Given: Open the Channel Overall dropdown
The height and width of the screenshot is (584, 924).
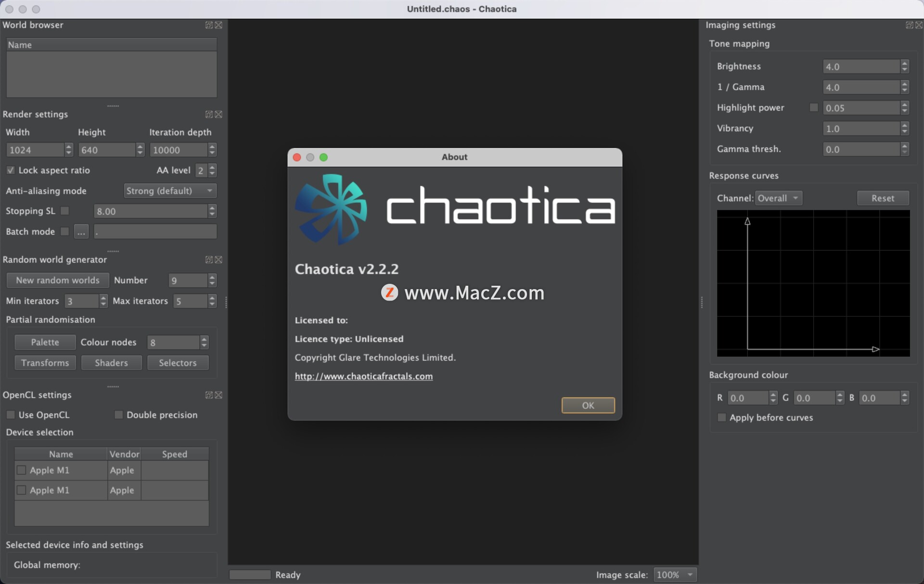Looking at the screenshot, I should [778, 198].
